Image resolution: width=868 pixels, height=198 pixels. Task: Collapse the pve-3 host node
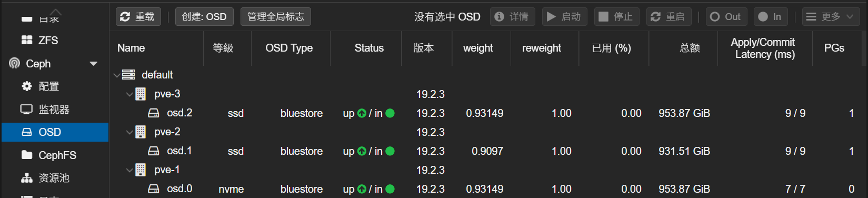129,94
